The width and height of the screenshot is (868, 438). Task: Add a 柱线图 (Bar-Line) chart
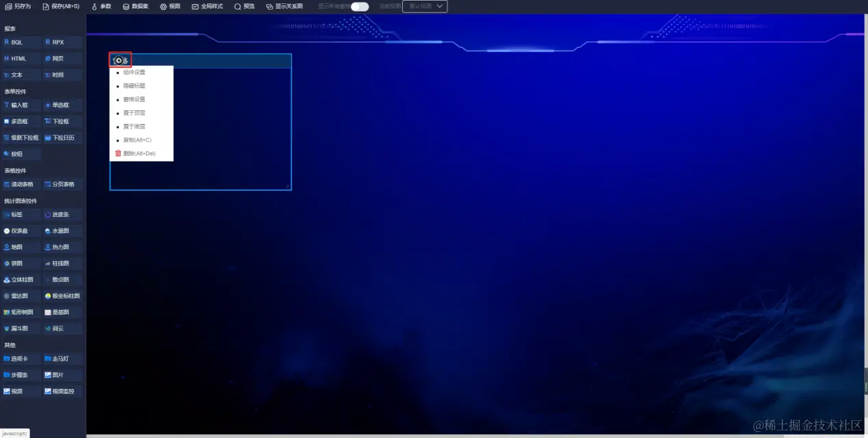coord(62,263)
